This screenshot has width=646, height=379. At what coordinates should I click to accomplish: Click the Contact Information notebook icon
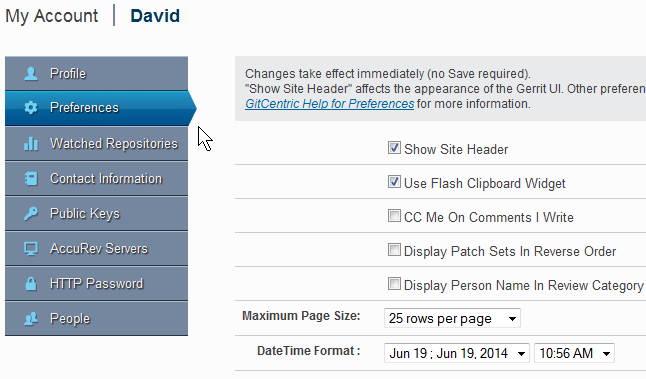(31, 178)
